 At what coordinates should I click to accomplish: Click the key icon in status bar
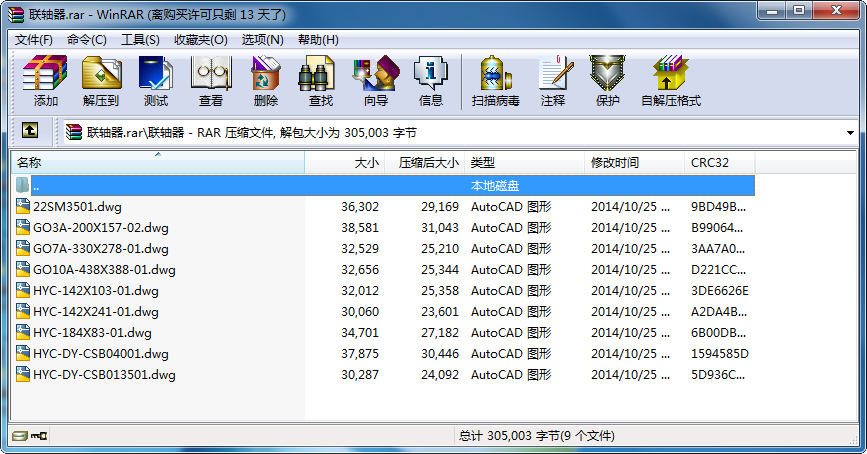39,436
